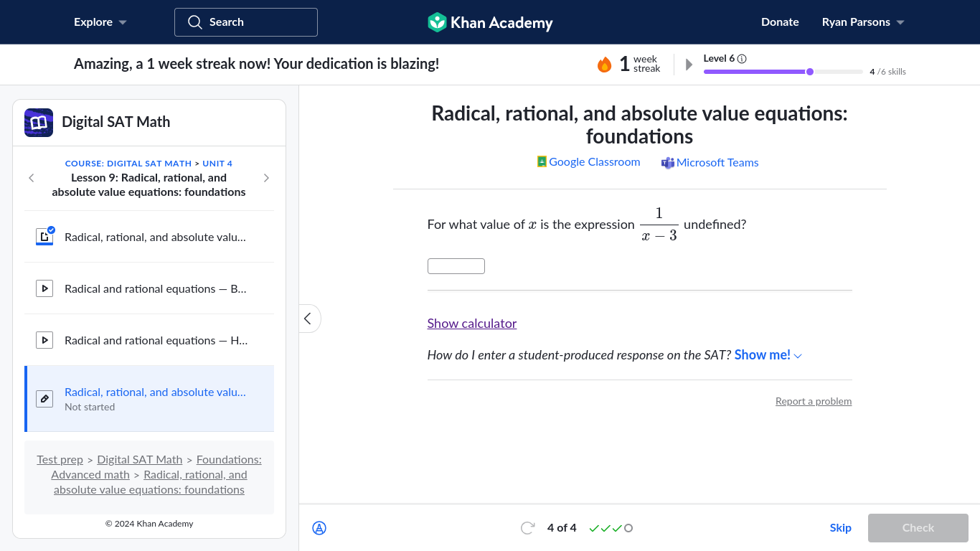Screen dimensions: 980x551
Task: Click Radical, rational, and absolute value equations: foundations breadcrumb
Action: tap(149, 483)
